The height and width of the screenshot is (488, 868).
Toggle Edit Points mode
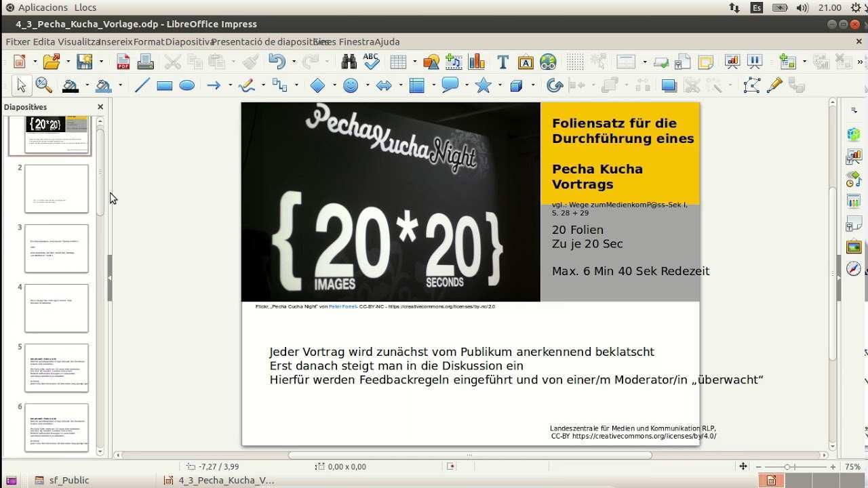click(751, 86)
